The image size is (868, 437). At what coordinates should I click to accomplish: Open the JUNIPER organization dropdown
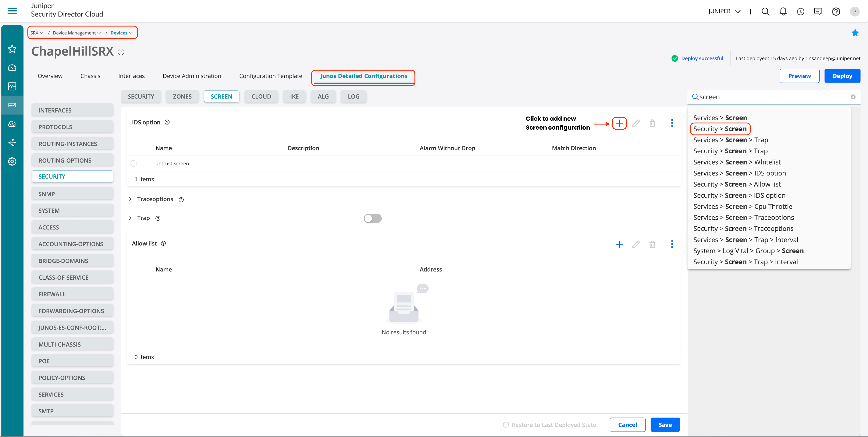(724, 11)
